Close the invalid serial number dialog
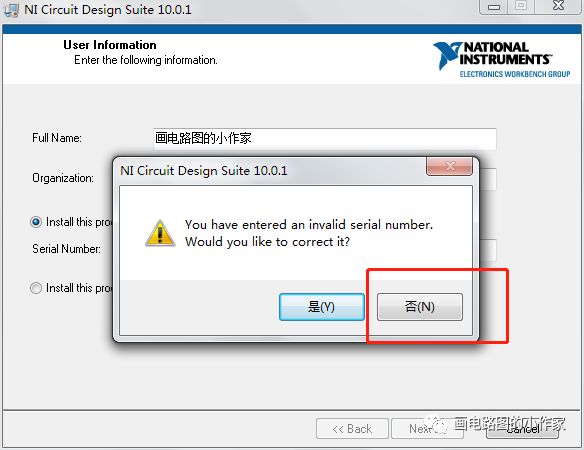 [450, 166]
